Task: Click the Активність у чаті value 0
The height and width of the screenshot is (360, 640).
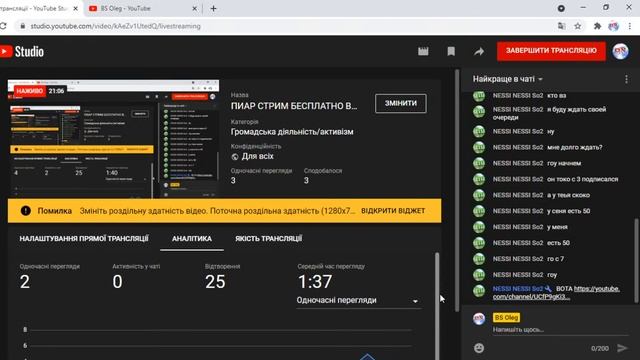Action: click(117, 282)
